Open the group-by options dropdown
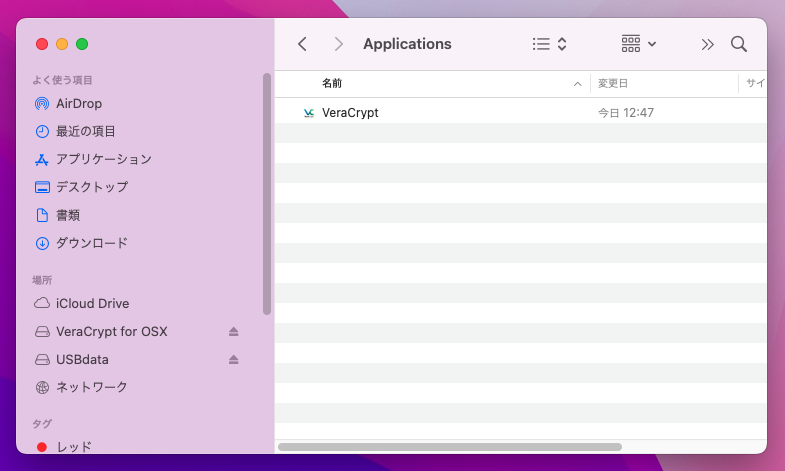Image resolution: width=785 pixels, height=471 pixels. coord(639,44)
